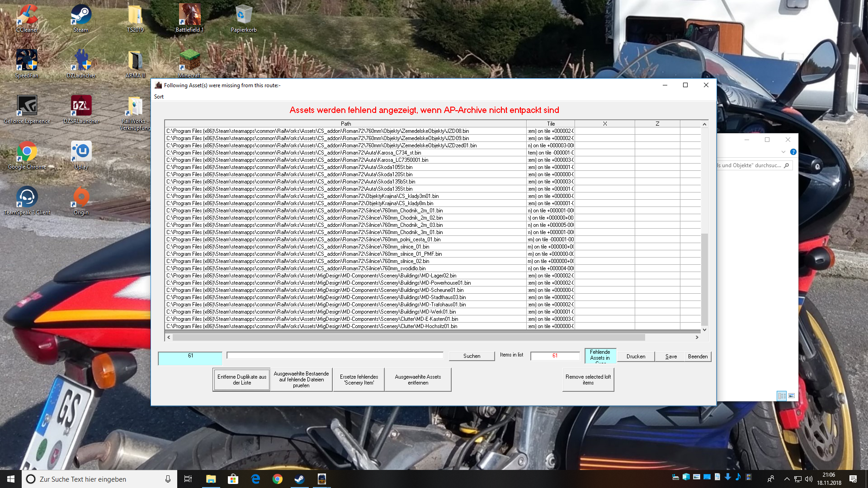Viewport: 868px width, 488px height.
Task: Click Entferne Duplikate aus der Liste
Action: point(241,380)
